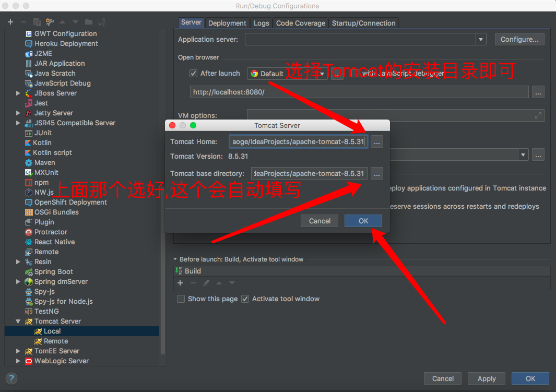Viewport: 556px width, 392px height.
Task: Expand the Spring dmServer node
Action: (18, 282)
